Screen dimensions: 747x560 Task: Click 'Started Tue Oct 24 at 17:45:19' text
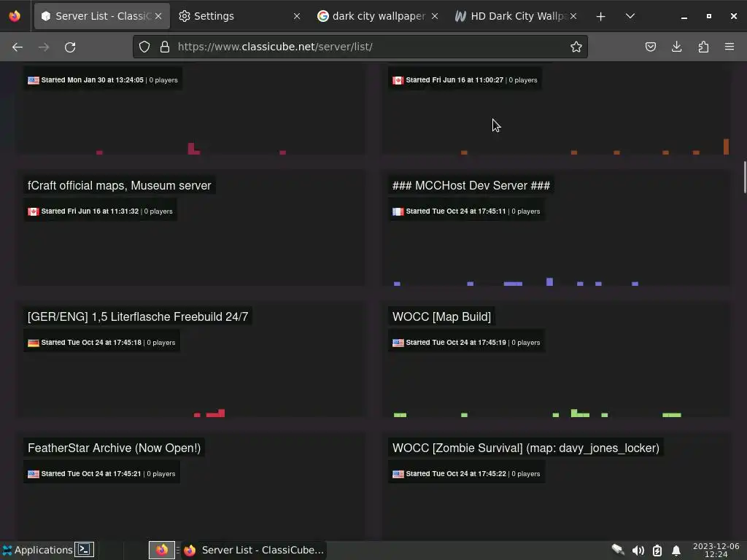pos(455,343)
